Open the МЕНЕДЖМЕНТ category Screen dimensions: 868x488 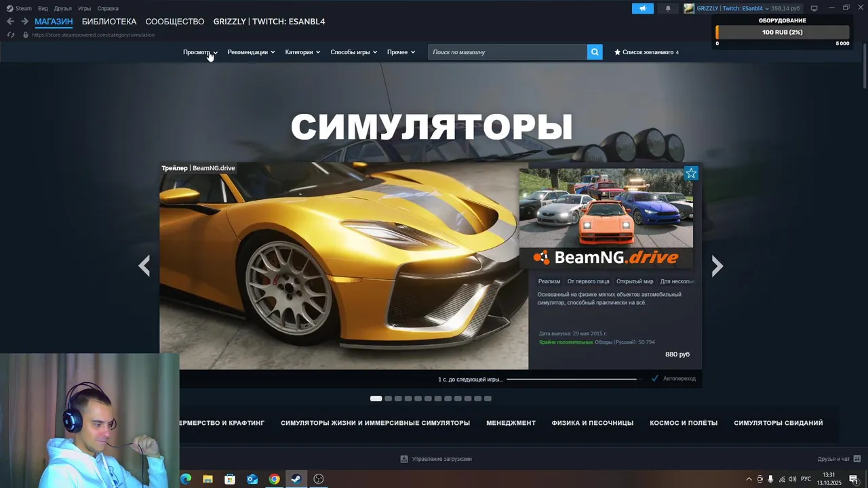pos(511,423)
